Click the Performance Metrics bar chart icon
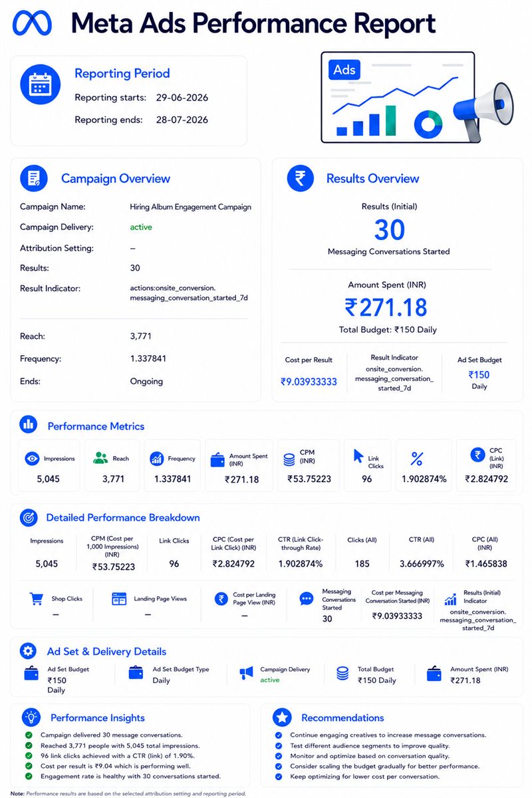 click(x=28, y=424)
